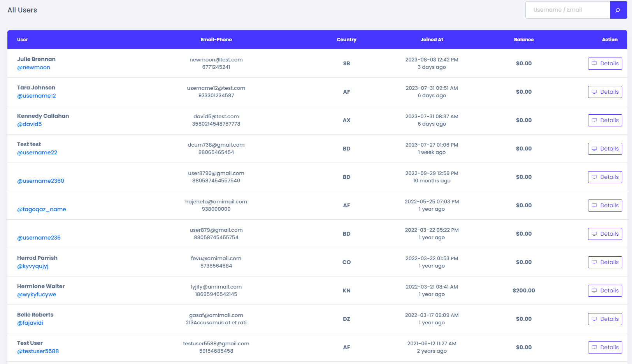Open Details for Tara Johnson
Image resolution: width=632 pixels, height=364 pixels.
tap(605, 92)
